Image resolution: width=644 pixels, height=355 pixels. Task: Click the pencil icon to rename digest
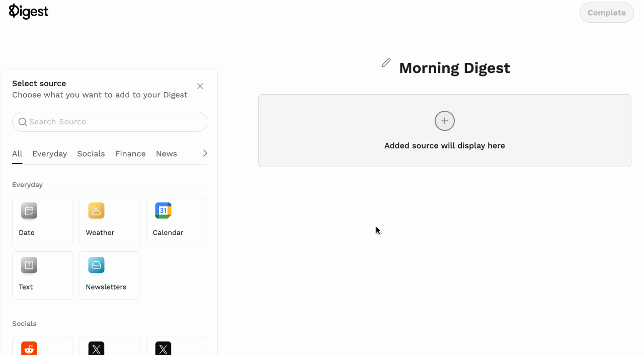[386, 63]
